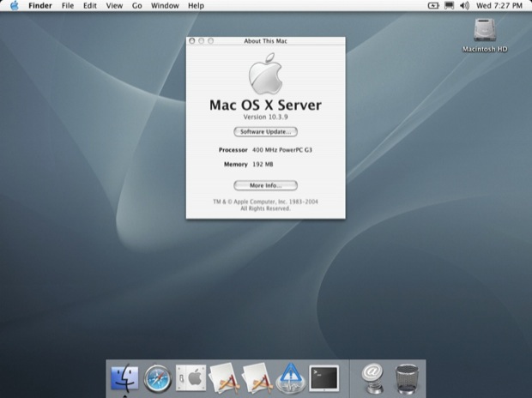Open the application icon beside the blue triangle
Screen dimensions: 532x398
point(257,378)
